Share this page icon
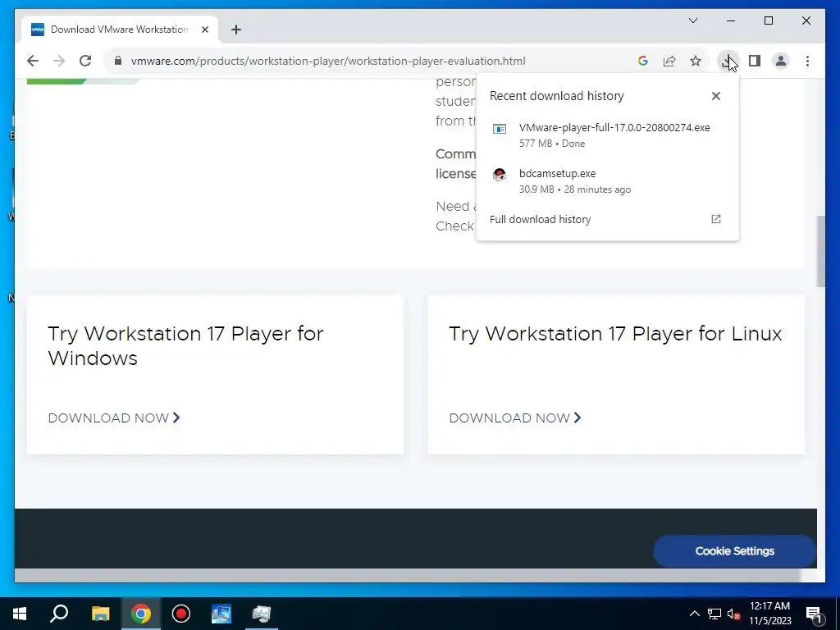This screenshot has width=840, height=630. click(x=669, y=61)
